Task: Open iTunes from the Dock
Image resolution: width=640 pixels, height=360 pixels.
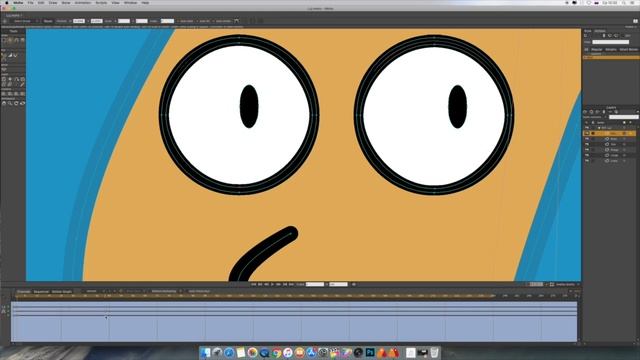Action: (288, 353)
